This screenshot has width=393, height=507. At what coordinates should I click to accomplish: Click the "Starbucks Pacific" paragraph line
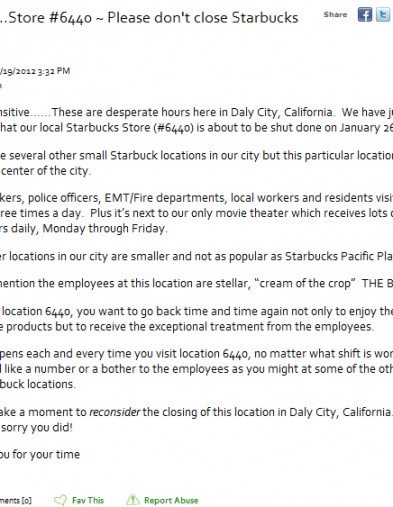pyautogui.click(x=196, y=256)
